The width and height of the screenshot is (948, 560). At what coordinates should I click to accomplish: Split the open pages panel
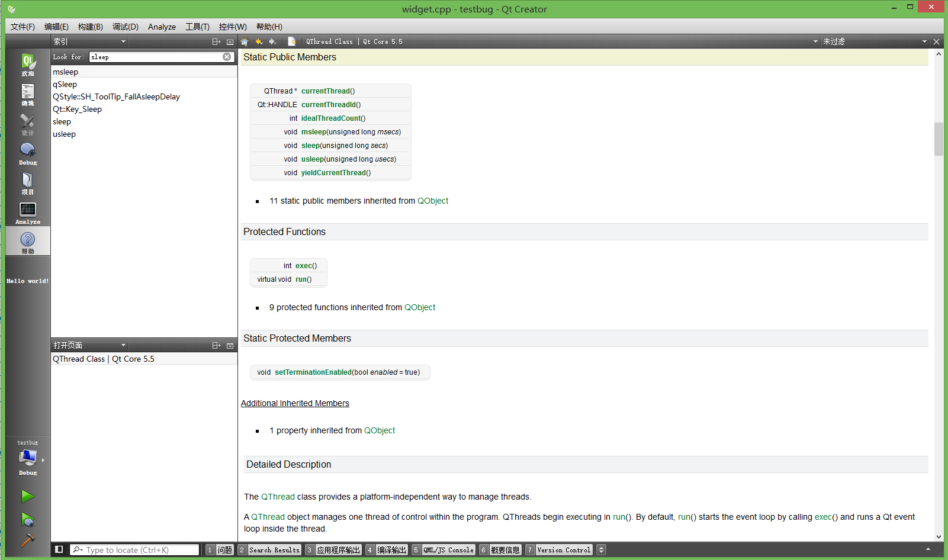216,345
